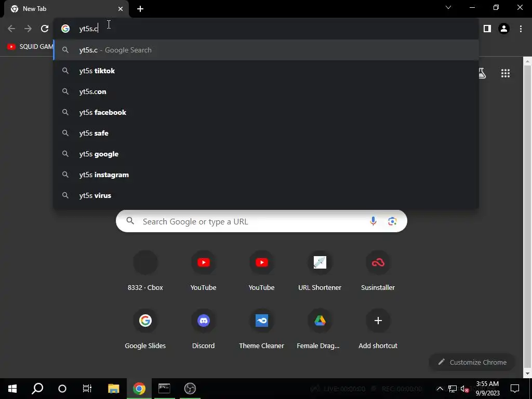Open SQUID GAM bookmark
Screen dimensions: 532x399
[30, 46]
